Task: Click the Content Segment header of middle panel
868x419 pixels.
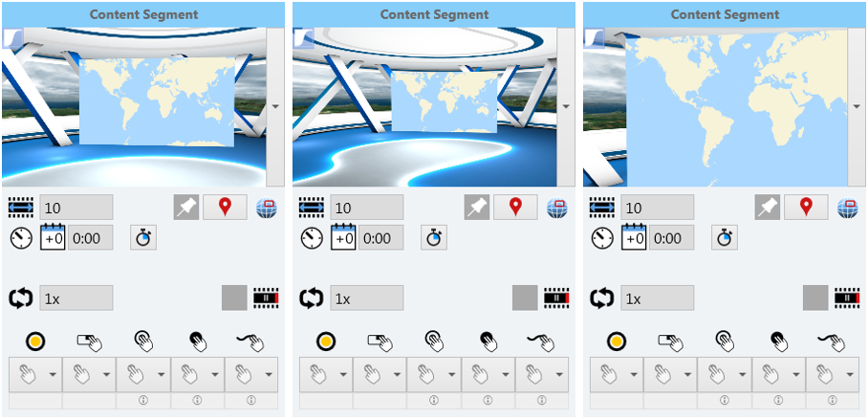Action: (x=435, y=14)
